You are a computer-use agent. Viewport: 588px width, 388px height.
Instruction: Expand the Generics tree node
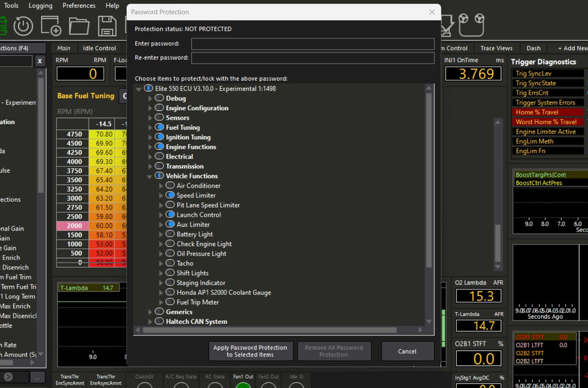tap(149, 312)
